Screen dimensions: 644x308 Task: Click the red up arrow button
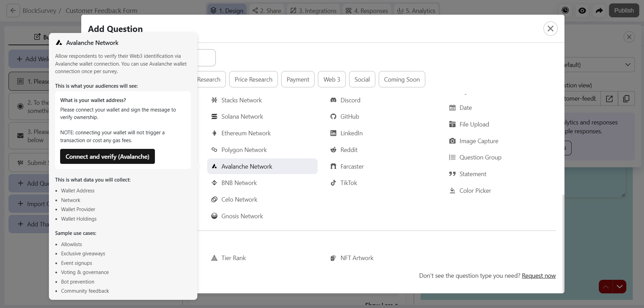coord(606,287)
